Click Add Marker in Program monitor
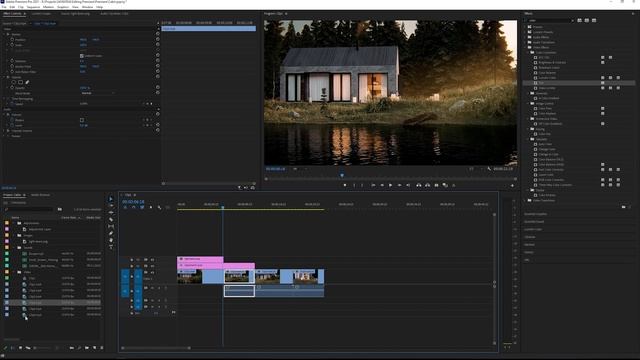The height and width of the screenshot is (360, 640). click(x=345, y=185)
